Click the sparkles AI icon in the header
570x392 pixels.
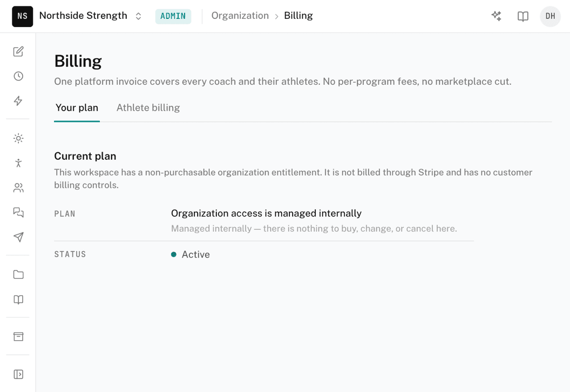coord(496,16)
